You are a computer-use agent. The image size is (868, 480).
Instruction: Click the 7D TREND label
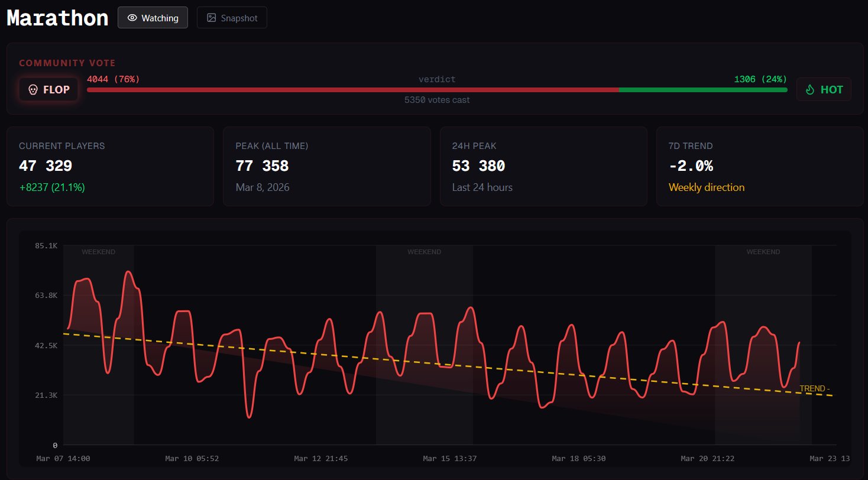pyautogui.click(x=691, y=146)
